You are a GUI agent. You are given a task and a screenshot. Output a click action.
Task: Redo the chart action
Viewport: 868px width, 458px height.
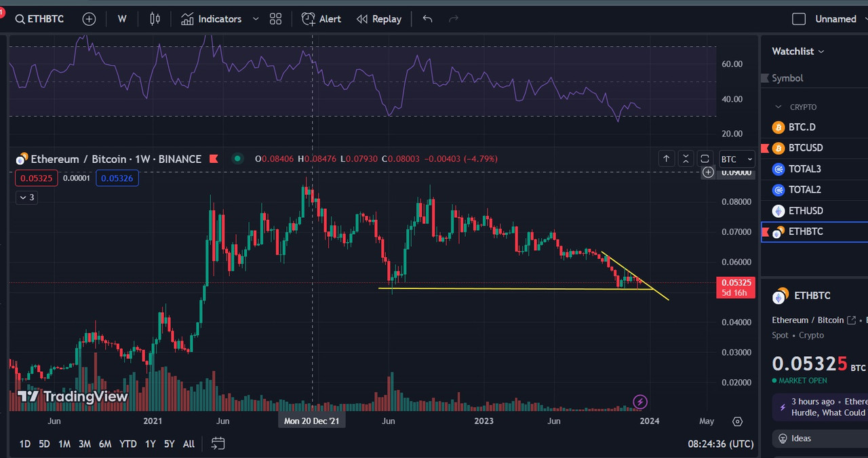pos(454,19)
